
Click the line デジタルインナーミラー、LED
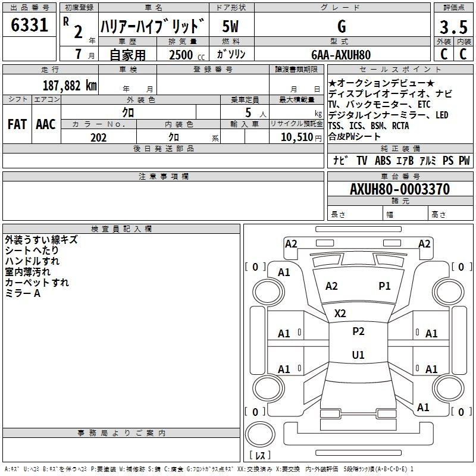(x=389, y=115)
